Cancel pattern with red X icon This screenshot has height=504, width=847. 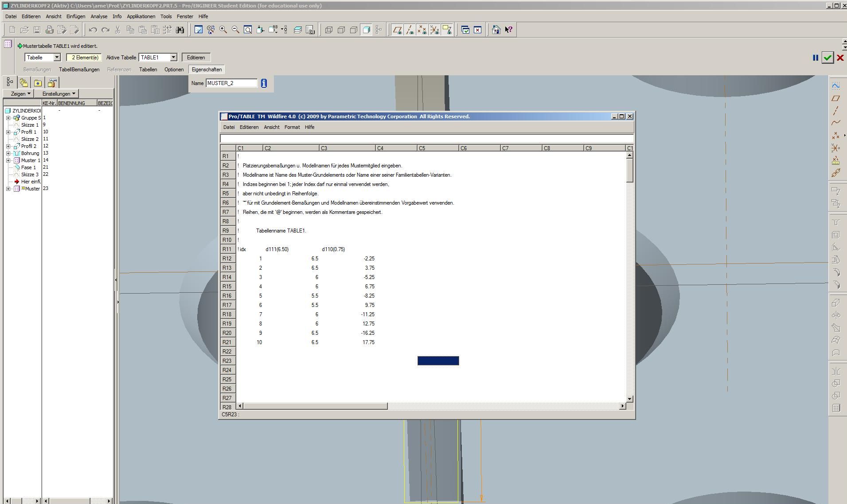tap(840, 58)
